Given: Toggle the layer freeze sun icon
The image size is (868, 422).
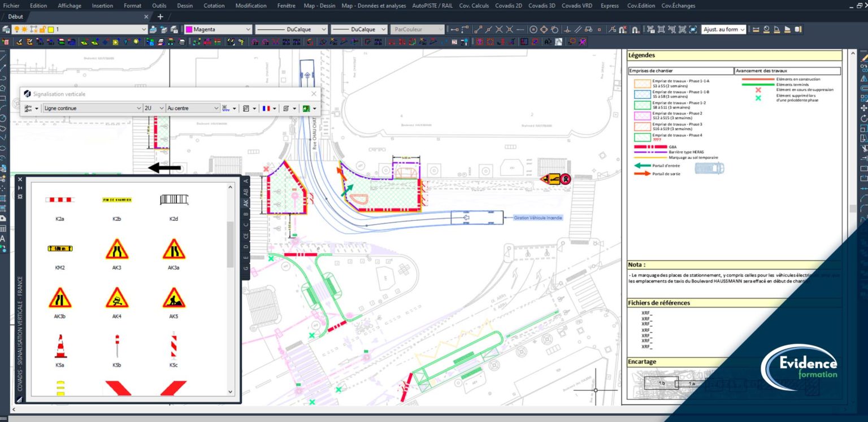Looking at the screenshot, I should coord(25,29).
